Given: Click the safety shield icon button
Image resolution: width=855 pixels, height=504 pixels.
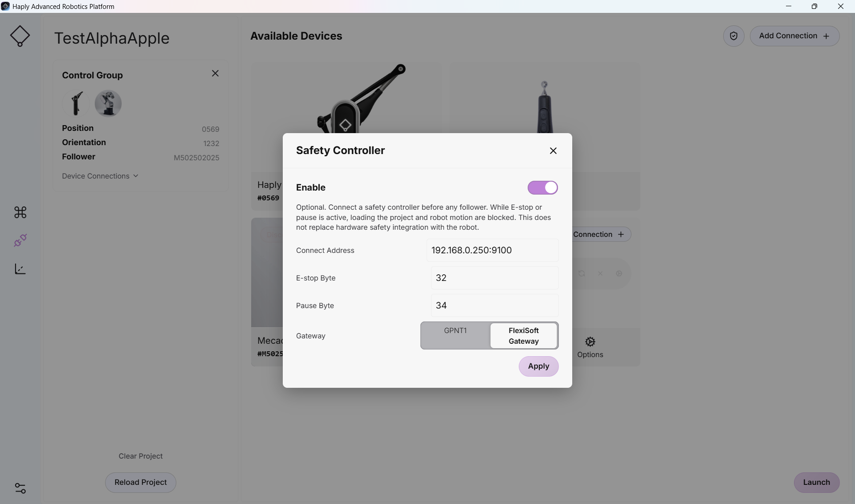Looking at the screenshot, I should [x=733, y=36].
